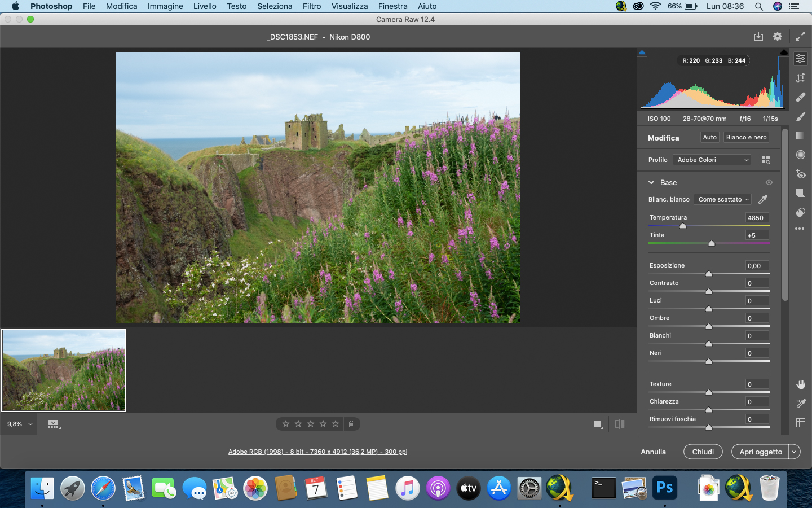Toggle full screen mode arrows icon
The height and width of the screenshot is (508, 812).
coord(801,37)
